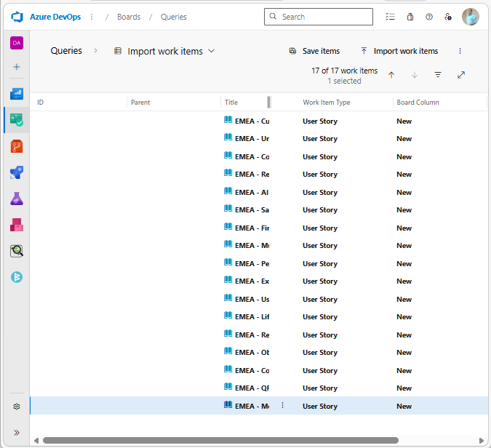Go to next work item down arrow

click(415, 75)
